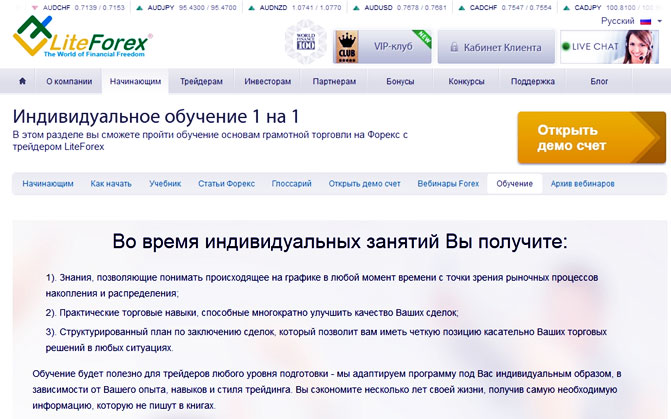Click the NEW ribbon on VIP club

pyautogui.click(x=423, y=38)
